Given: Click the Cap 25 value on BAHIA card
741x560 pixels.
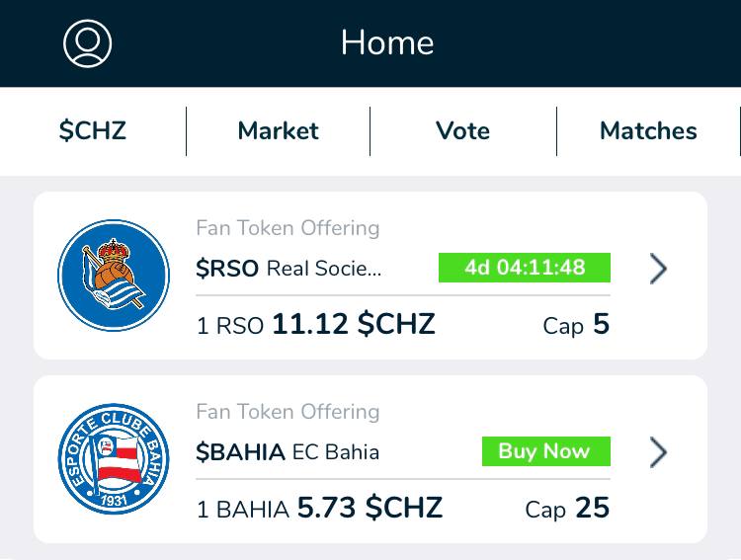Looking at the screenshot, I should 567,508.
